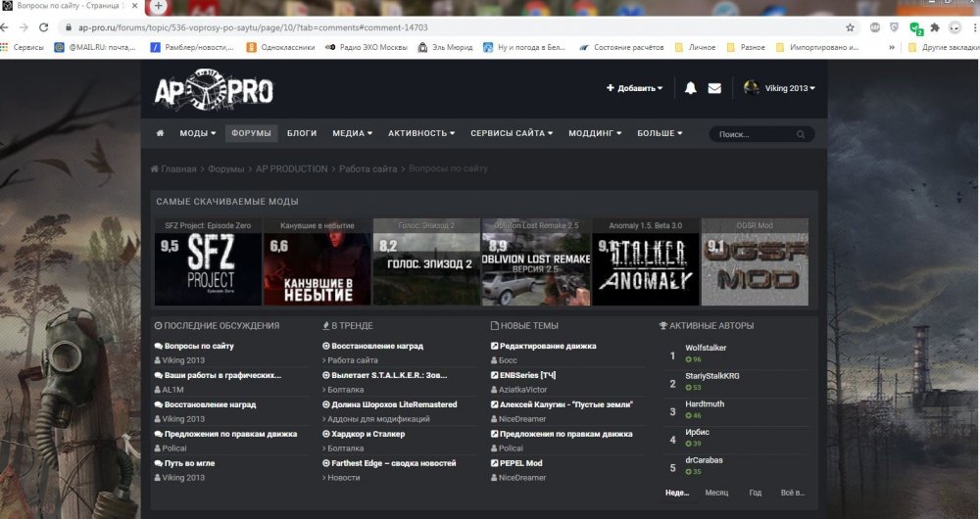Viewport: 980px width, 519px height.
Task: Open the browser extensions puzzle icon
Action: tap(935, 27)
